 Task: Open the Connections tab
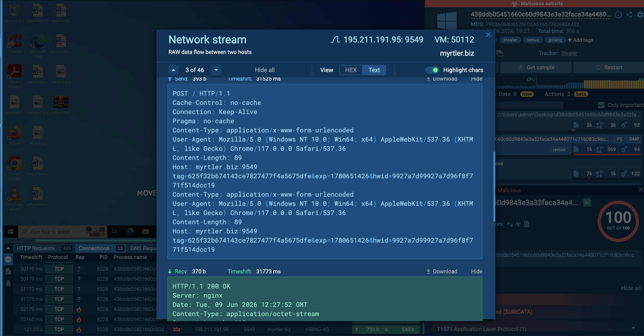[x=101, y=248]
